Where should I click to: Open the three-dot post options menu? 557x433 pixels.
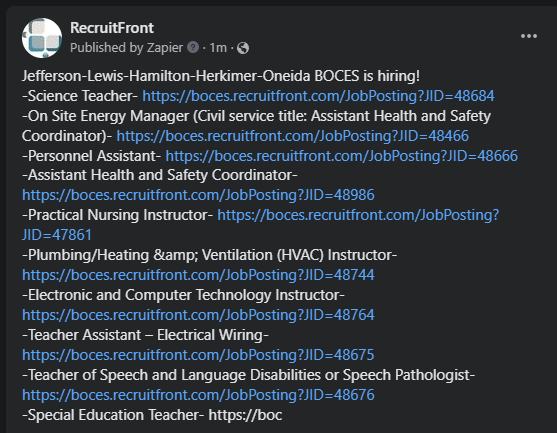pos(529,36)
